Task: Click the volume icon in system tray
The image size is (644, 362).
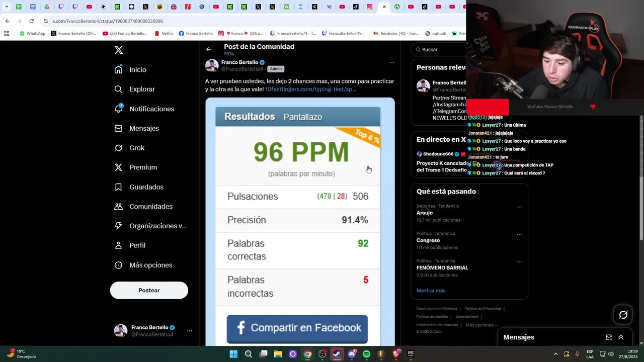Action: click(x=611, y=354)
